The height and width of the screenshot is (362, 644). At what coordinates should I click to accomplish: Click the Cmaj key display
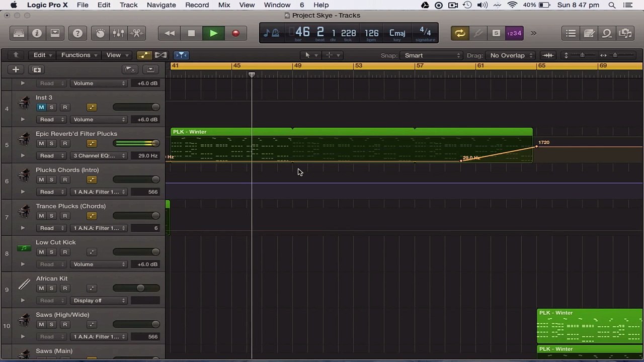[397, 33]
